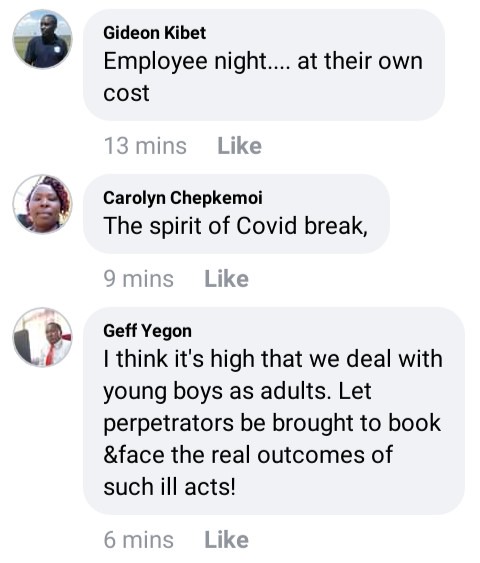This screenshot has width=480, height=563.
Task: Click the Geff Yegon name link
Action: point(147,331)
